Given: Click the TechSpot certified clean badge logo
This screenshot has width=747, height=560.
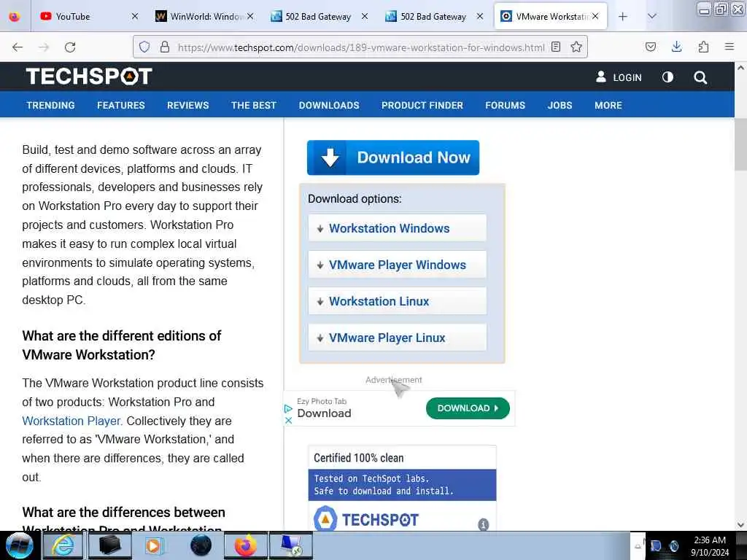Looking at the screenshot, I should click(366, 519).
